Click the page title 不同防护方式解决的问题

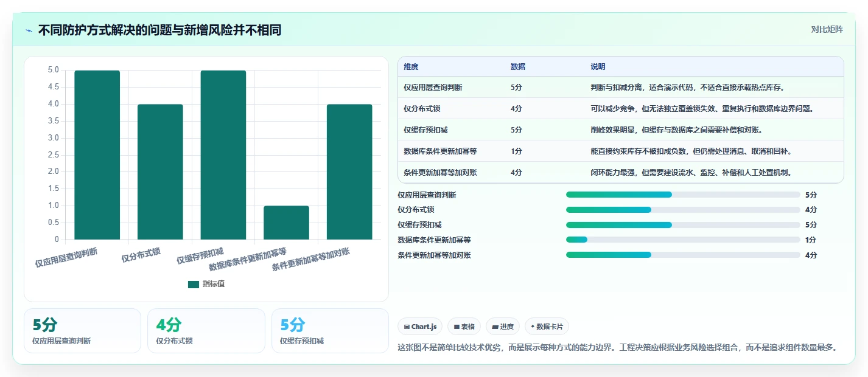click(159, 30)
